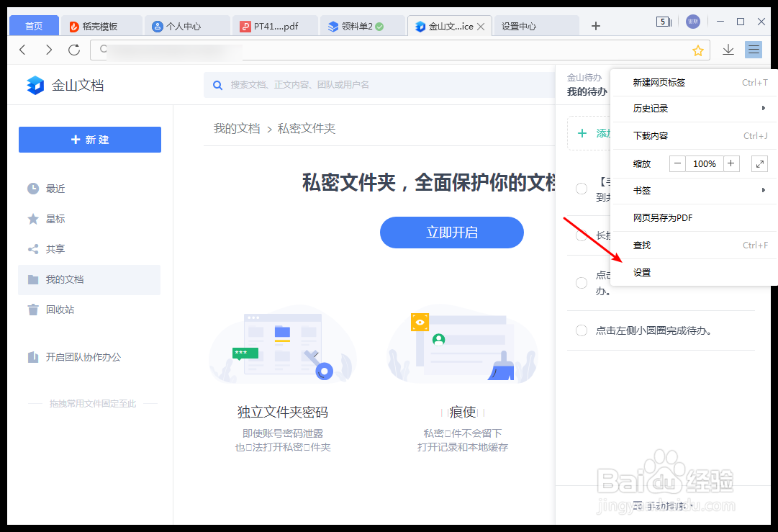
Task: Expand the 书签 submenu
Action: (x=694, y=191)
